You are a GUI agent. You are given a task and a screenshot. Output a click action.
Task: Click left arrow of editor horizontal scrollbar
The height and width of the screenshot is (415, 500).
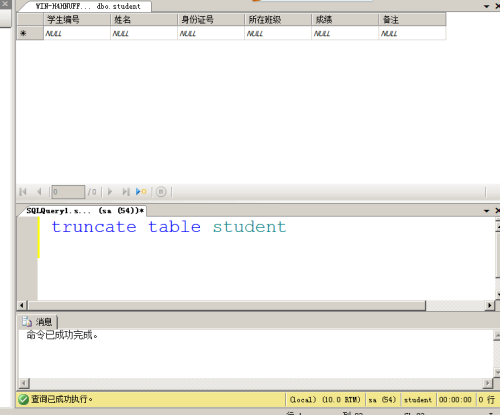click(x=22, y=305)
